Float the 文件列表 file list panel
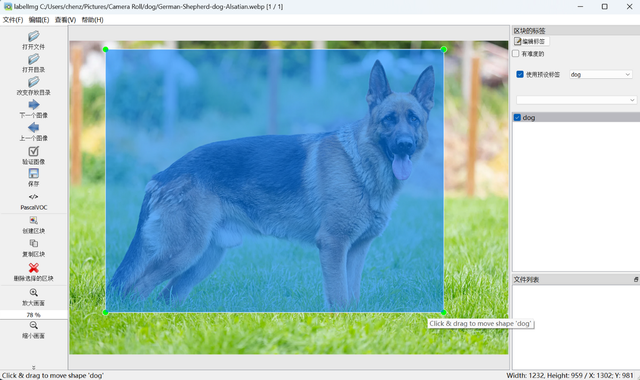Screen dimensions: 640x380 pyautogui.click(x=636, y=280)
